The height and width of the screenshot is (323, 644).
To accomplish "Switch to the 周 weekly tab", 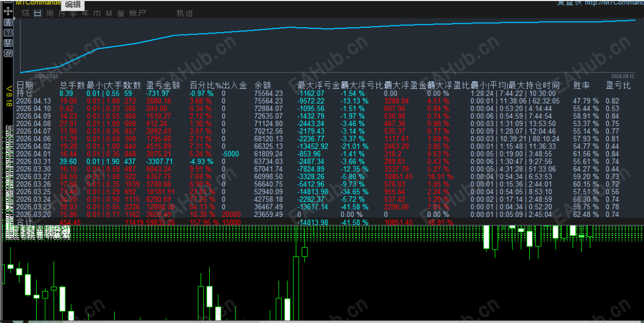I will click(49, 14).
